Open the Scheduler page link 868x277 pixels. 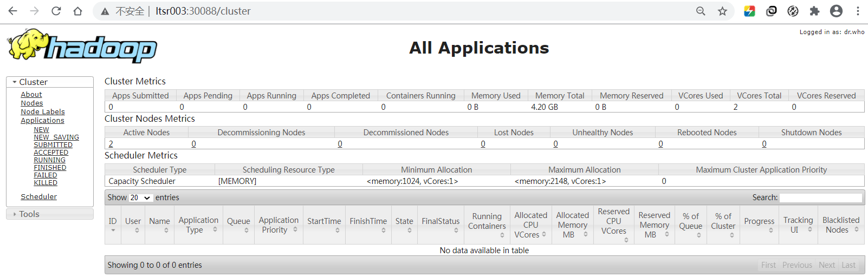(x=39, y=197)
